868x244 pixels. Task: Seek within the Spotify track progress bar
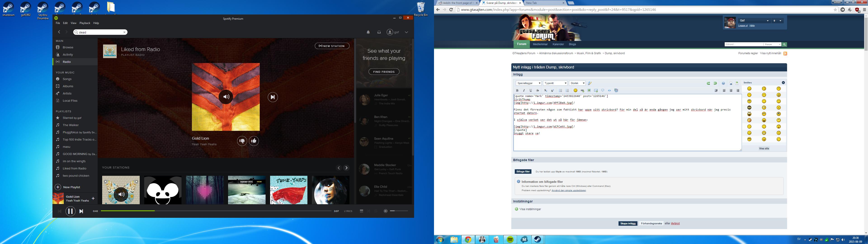click(216, 211)
